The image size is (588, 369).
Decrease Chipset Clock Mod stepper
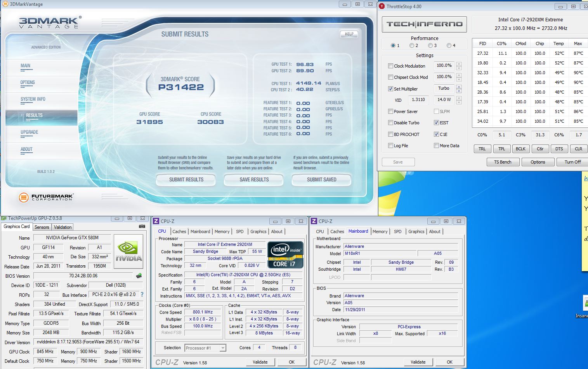click(459, 79)
